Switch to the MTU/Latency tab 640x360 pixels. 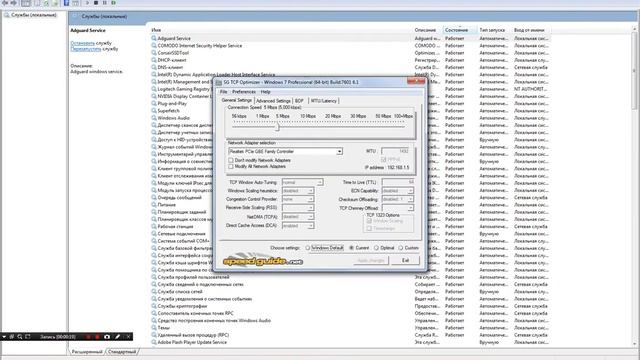(x=324, y=101)
